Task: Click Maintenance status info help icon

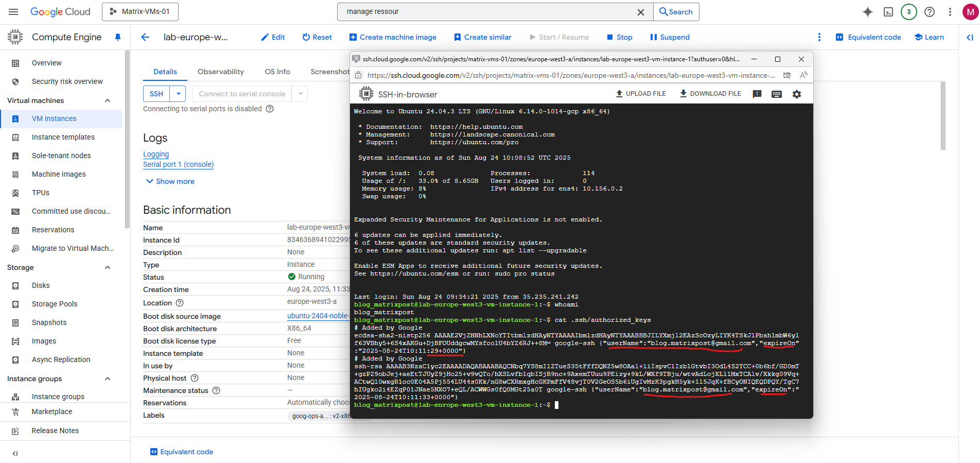Action: tap(216, 390)
